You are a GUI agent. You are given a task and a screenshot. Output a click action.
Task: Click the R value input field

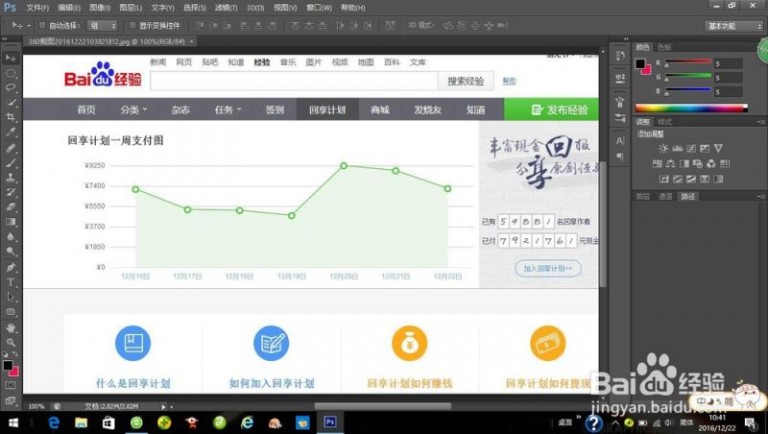[x=728, y=64]
